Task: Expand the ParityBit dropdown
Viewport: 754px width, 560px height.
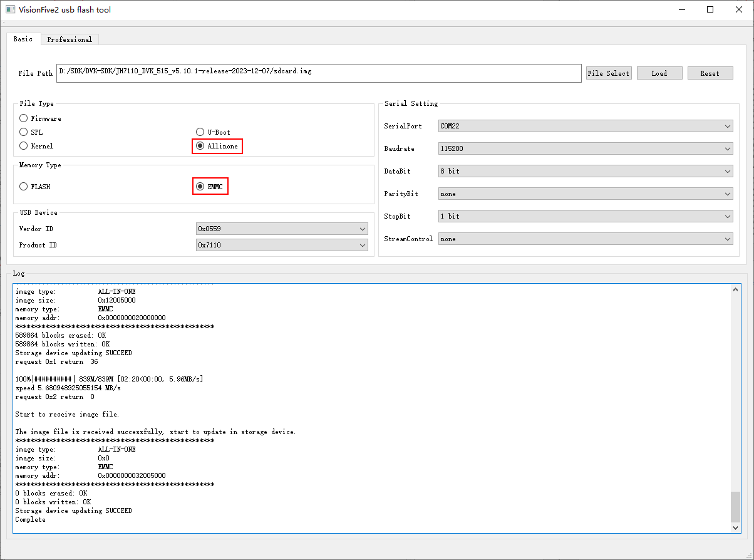Action: (586, 194)
